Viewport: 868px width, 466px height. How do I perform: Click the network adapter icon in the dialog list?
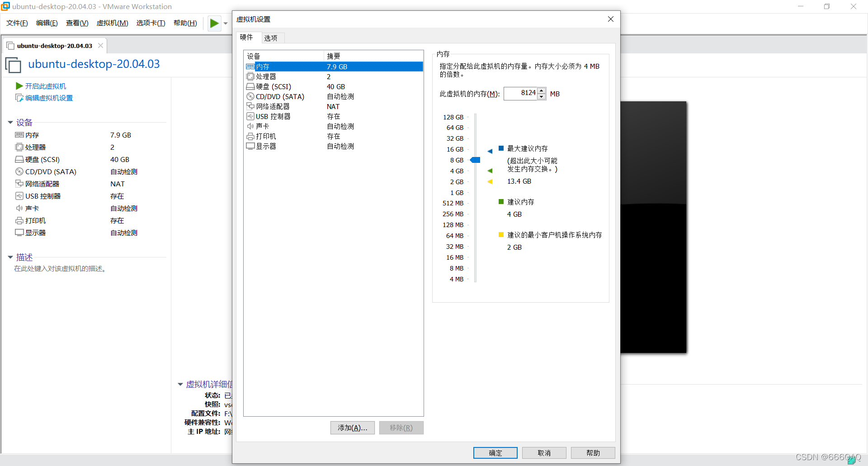pyautogui.click(x=250, y=106)
